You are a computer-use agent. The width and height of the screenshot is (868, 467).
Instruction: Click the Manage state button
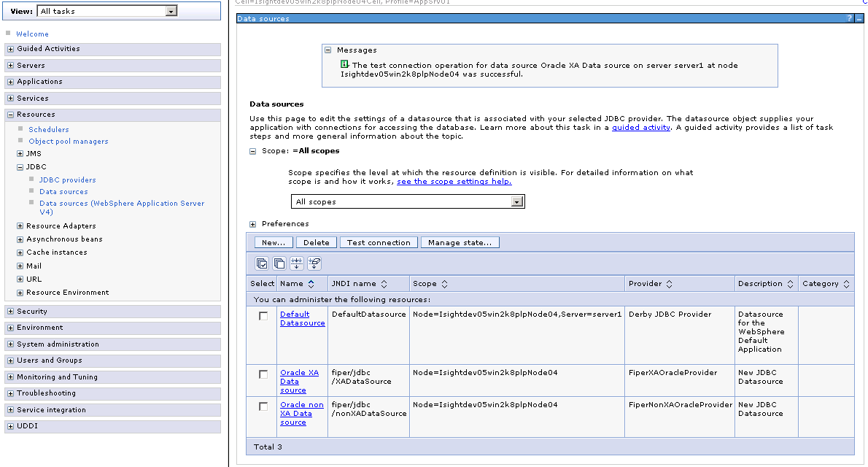[x=460, y=242]
